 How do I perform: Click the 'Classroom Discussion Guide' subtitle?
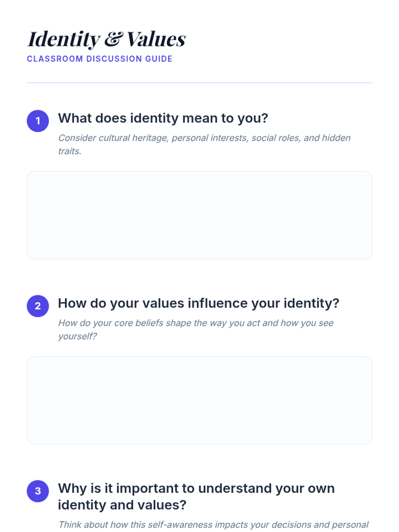click(x=99, y=59)
